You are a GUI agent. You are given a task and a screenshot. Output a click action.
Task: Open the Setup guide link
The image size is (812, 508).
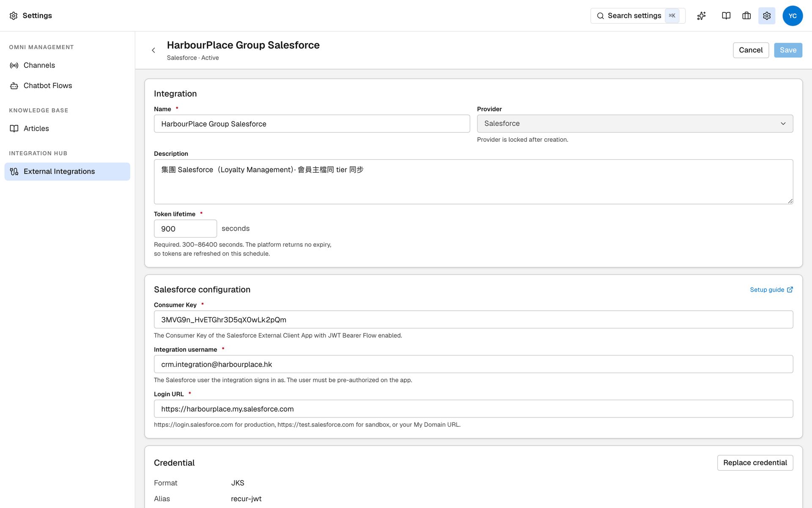[771, 290]
